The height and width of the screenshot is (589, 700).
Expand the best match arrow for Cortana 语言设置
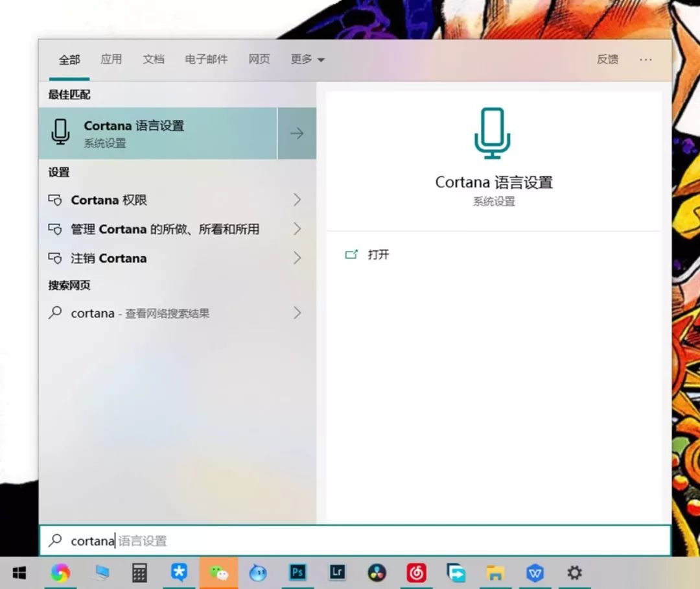297,133
